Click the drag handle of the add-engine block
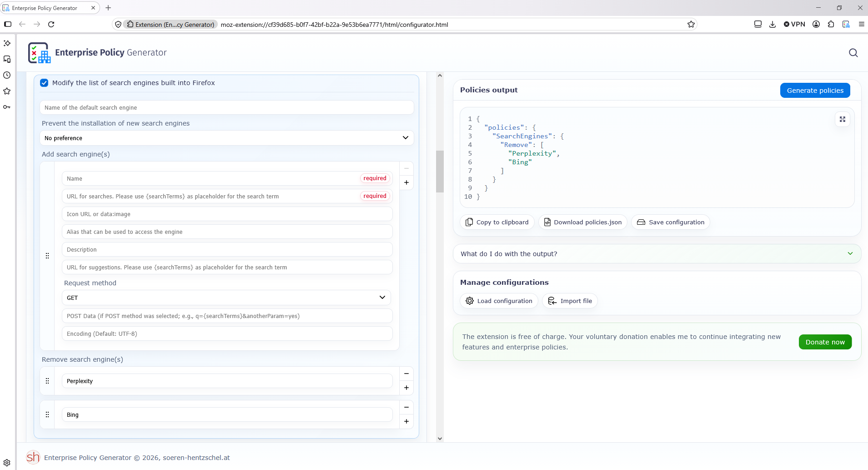This screenshot has width=868, height=470. click(47, 256)
